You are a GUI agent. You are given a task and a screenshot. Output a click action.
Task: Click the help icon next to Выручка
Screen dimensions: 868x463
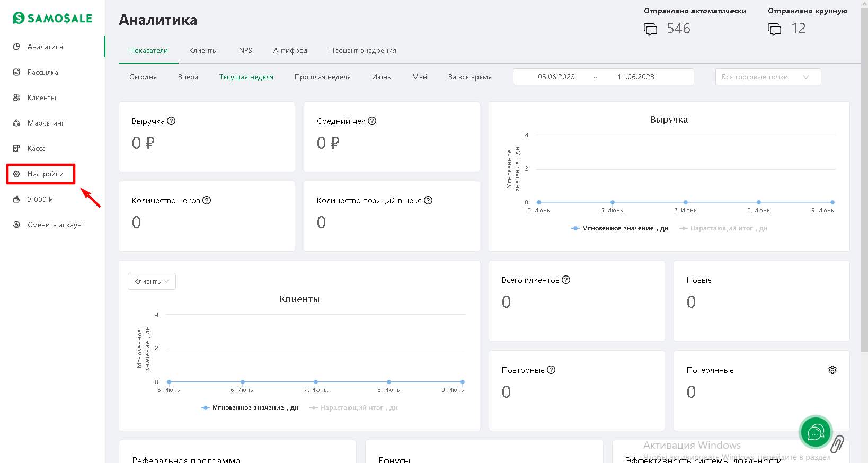click(x=171, y=121)
